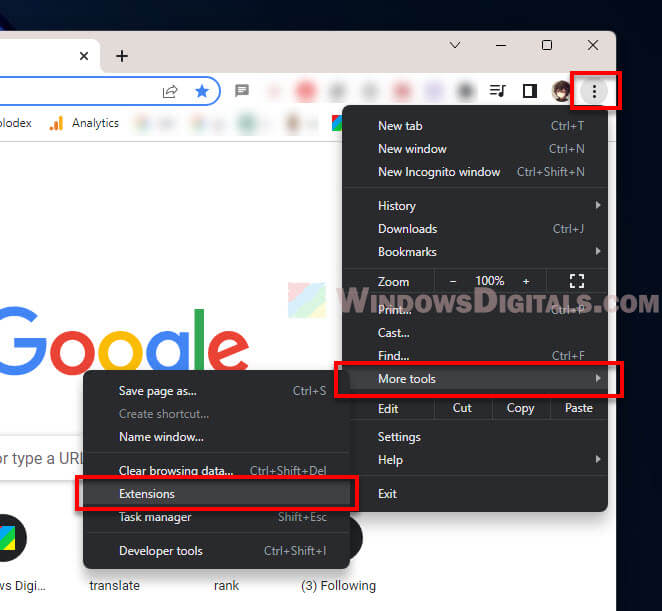Image resolution: width=662 pixels, height=611 pixels.
Task: Click the fullscreen icon in the Zoom row
Action: point(577,281)
